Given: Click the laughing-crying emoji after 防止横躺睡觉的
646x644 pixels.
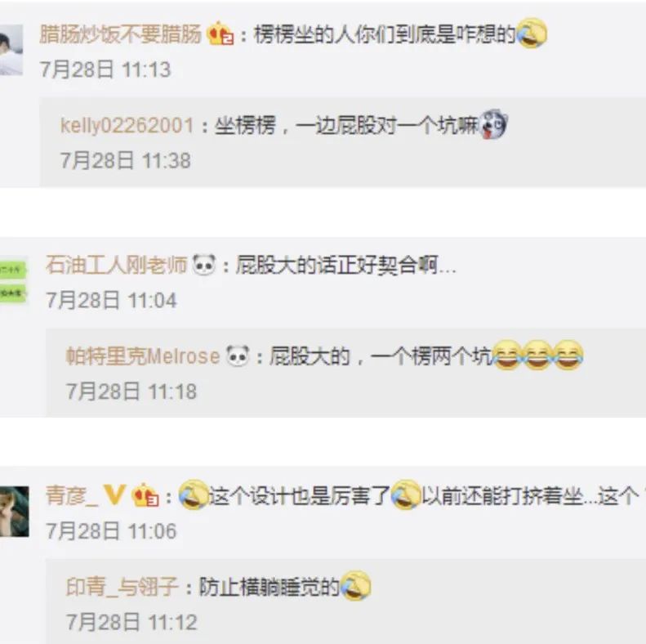Looking at the screenshot, I should pos(356,585).
